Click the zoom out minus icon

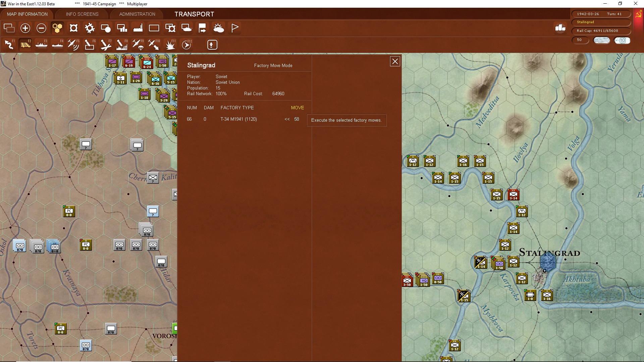coord(41,28)
